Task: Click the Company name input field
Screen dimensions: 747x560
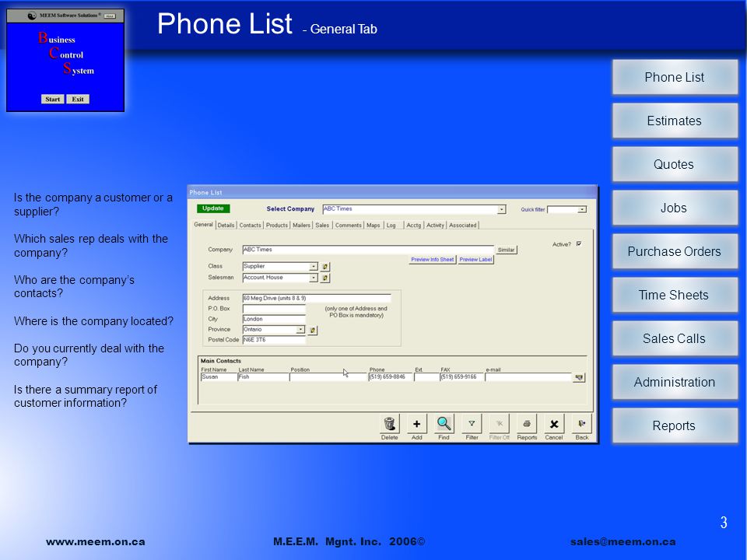Action: (x=368, y=250)
